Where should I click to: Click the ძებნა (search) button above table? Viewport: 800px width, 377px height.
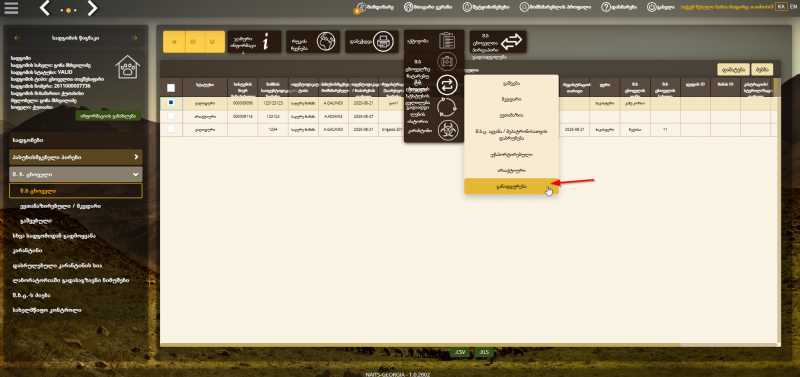tap(762, 69)
